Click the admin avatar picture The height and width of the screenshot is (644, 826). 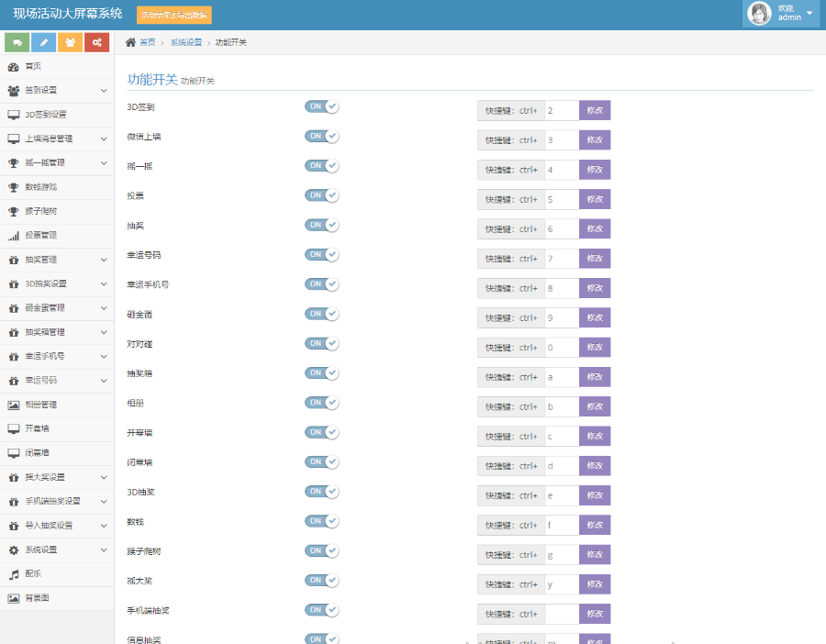[760, 13]
